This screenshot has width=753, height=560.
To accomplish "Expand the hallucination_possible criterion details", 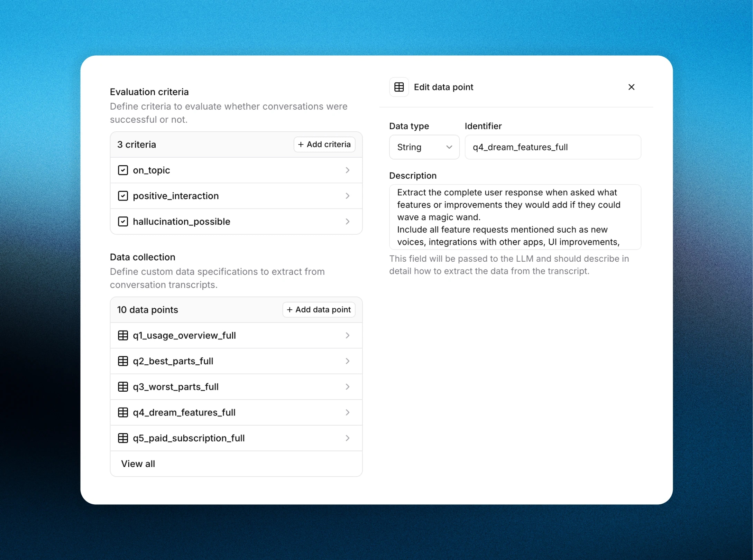I will 347,221.
